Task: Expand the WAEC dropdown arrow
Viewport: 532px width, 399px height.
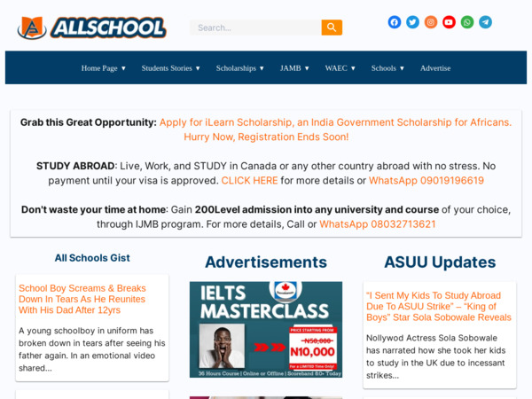Action: [353, 68]
